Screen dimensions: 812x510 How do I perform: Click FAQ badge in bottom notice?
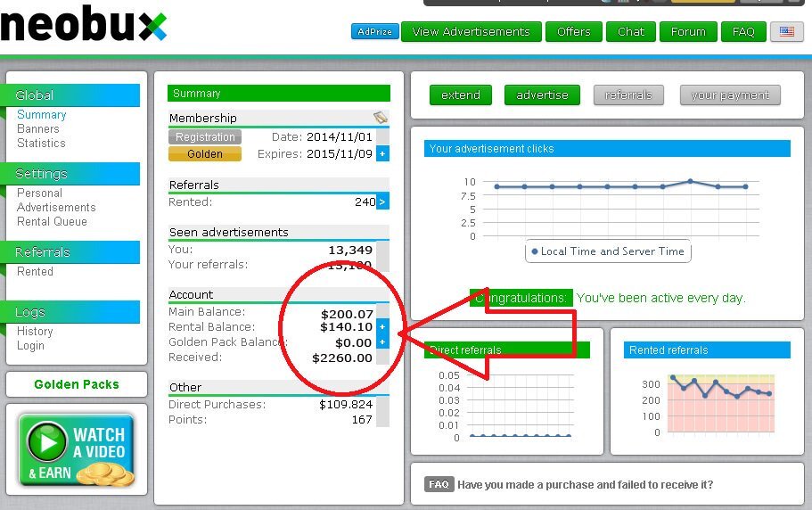(439, 484)
